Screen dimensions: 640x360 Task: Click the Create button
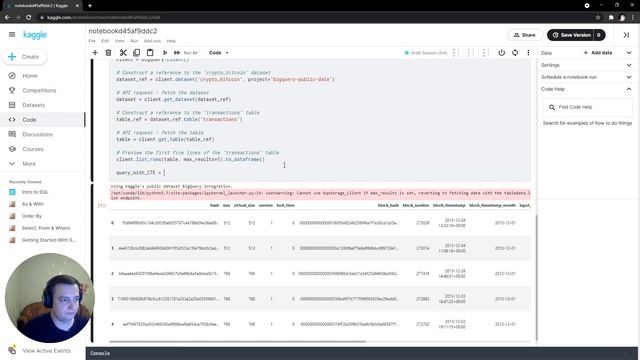point(24,57)
